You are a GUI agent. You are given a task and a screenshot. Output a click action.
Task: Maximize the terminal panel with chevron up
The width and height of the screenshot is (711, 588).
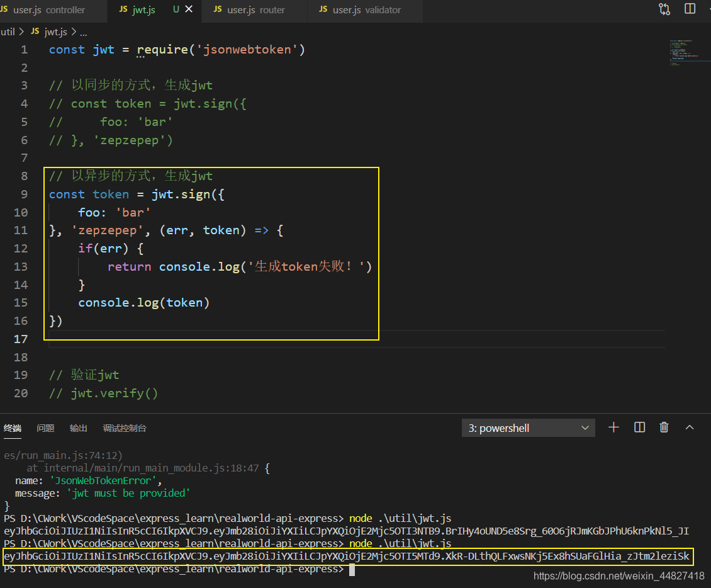click(690, 427)
